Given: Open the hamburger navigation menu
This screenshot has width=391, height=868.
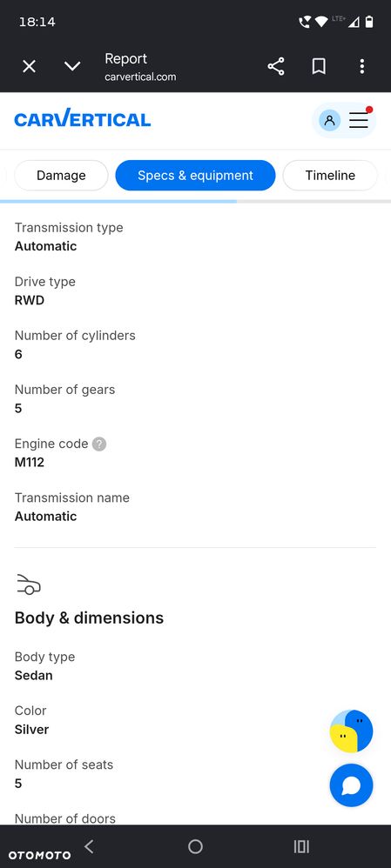Looking at the screenshot, I should [359, 120].
